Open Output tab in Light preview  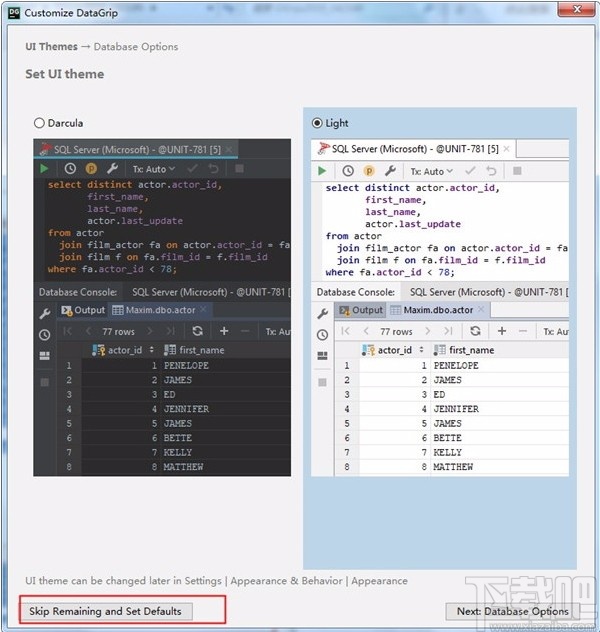(361, 310)
